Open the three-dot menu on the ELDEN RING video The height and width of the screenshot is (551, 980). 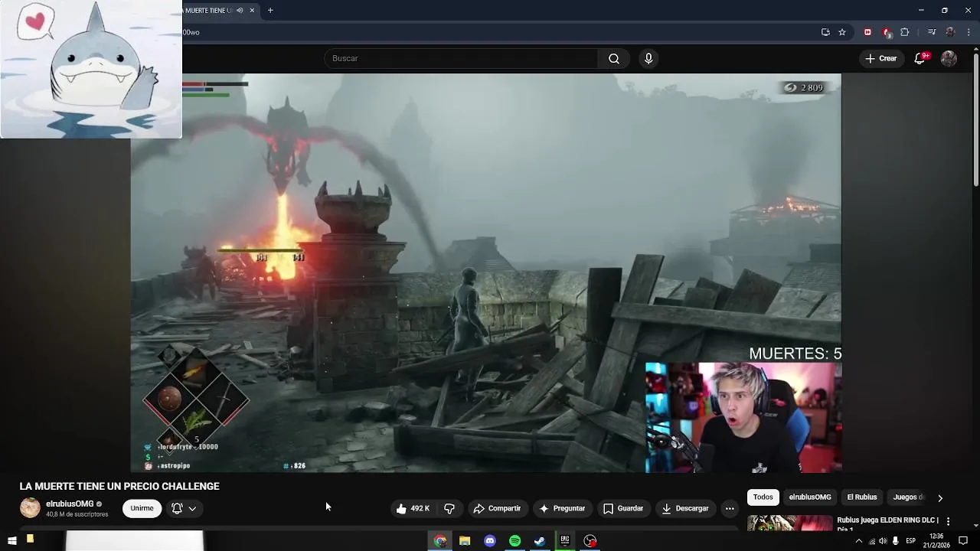pyautogui.click(x=948, y=521)
